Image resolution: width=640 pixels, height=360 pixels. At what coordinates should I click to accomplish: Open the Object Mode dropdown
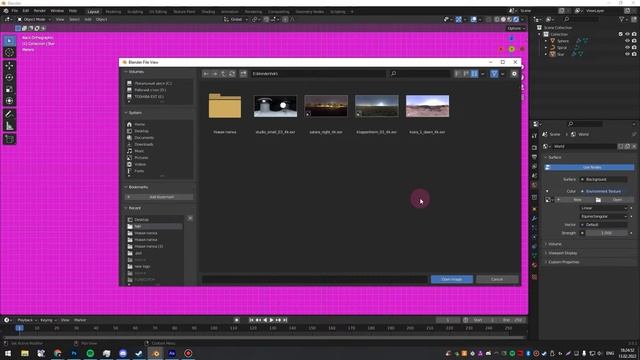pos(34,19)
